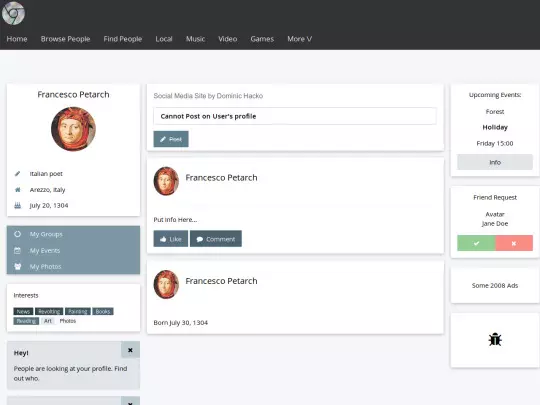This screenshot has width=540, height=405.
Task: Open the Games section
Action: click(262, 39)
